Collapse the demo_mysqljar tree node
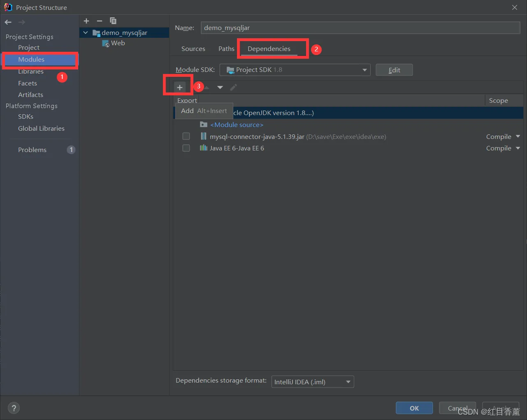 86,32
